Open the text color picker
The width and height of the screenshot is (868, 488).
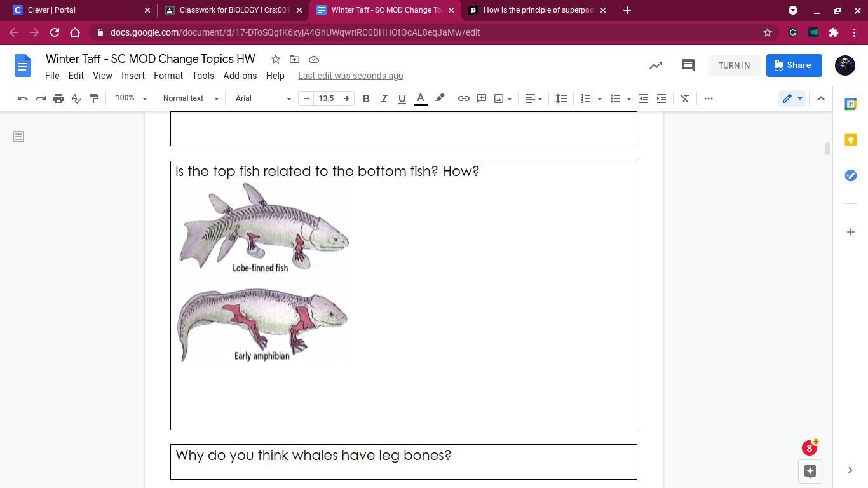tap(421, 98)
